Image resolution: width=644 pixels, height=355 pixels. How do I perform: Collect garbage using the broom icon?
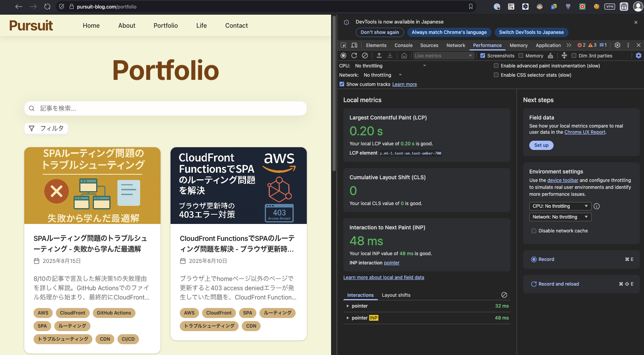click(550, 56)
